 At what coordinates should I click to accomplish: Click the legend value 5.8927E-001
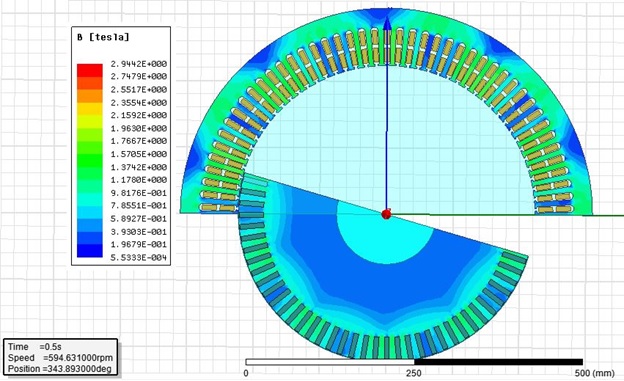click(138, 219)
